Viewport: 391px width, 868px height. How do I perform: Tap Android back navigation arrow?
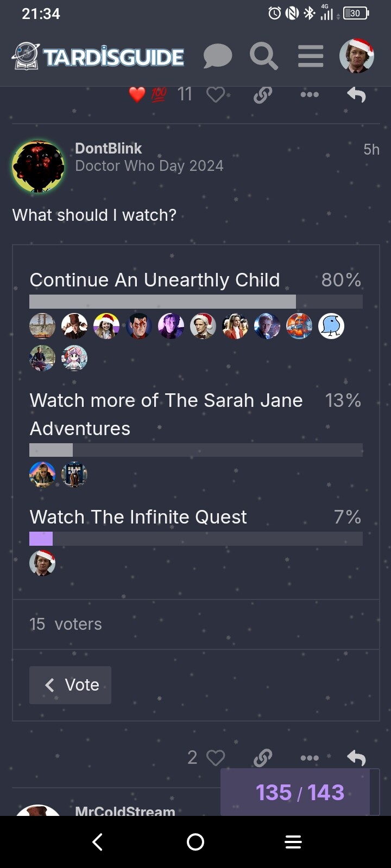coord(98,842)
